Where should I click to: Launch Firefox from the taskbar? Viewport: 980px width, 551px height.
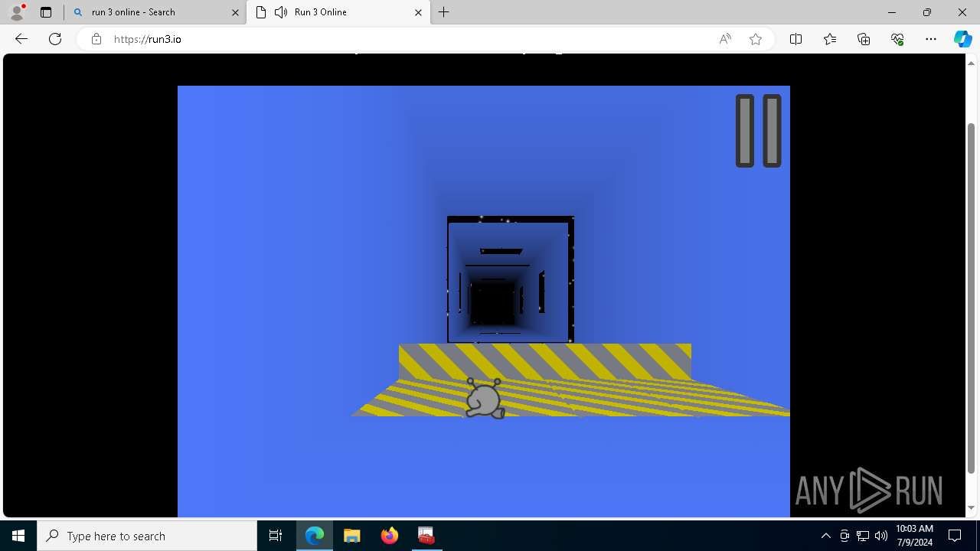[x=389, y=536]
